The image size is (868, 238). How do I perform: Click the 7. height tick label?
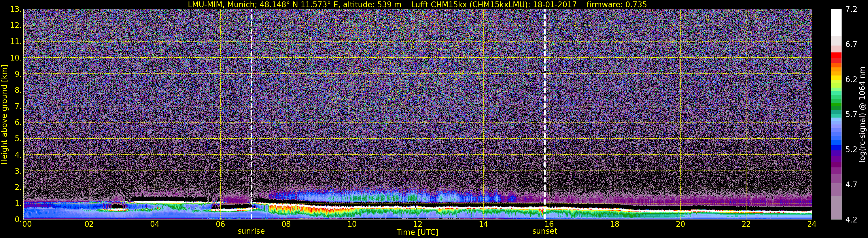point(18,107)
